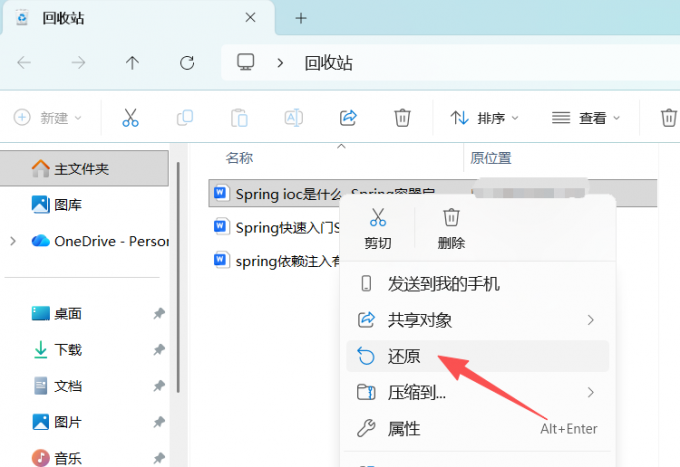The width and height of the screenshot is (680, 467).
Task: Go up one folder level
Action: [x=132, y=63]
